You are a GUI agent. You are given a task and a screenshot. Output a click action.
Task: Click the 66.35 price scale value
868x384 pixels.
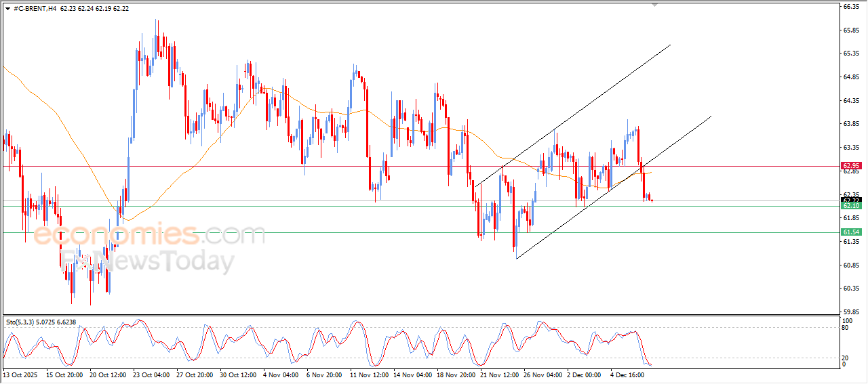tap(850, 7)
